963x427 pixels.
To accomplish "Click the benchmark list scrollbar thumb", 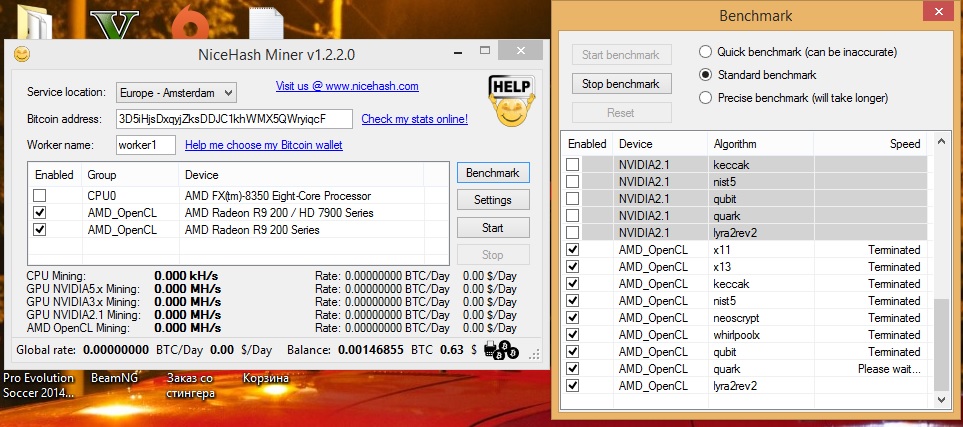I will point(942,345).
